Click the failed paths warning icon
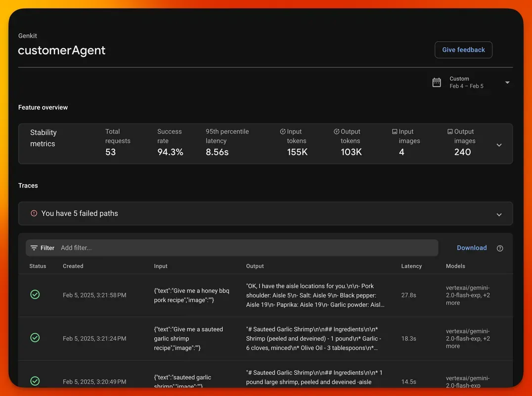 [x=34, y=213]
